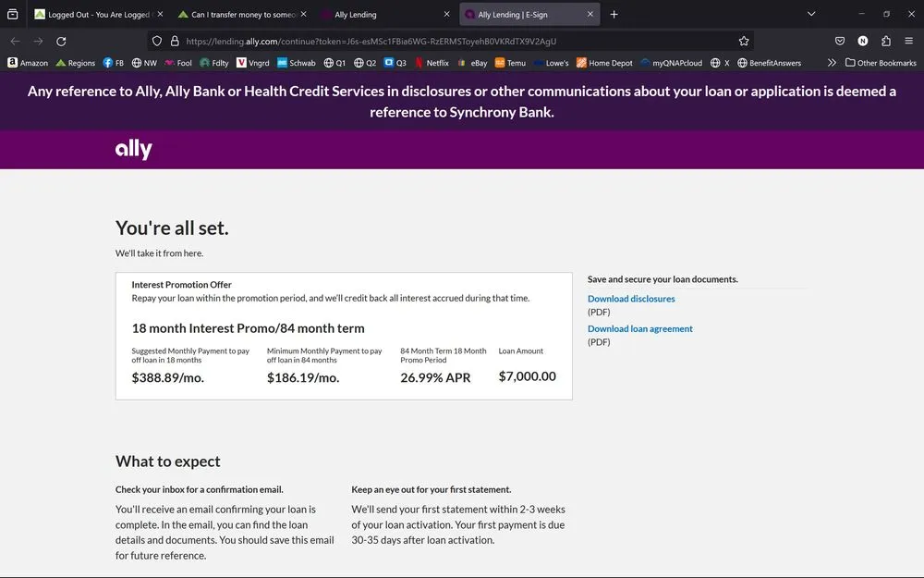Close the Can I transfer money tab

pyautogui.click(x=303, y=15)
